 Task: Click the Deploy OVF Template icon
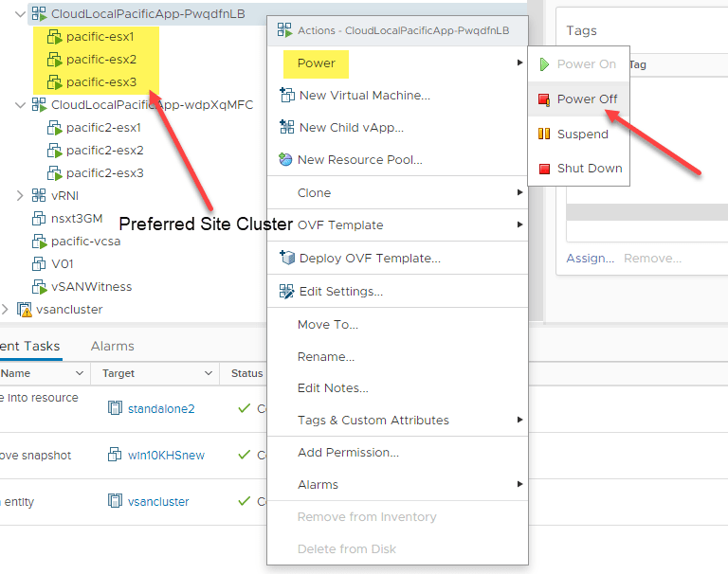tap(285, 258)
